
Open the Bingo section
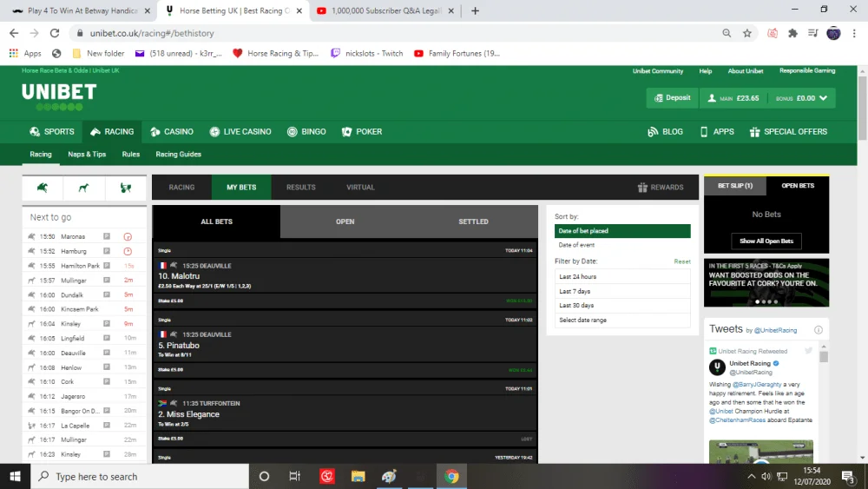click(306, 132)
